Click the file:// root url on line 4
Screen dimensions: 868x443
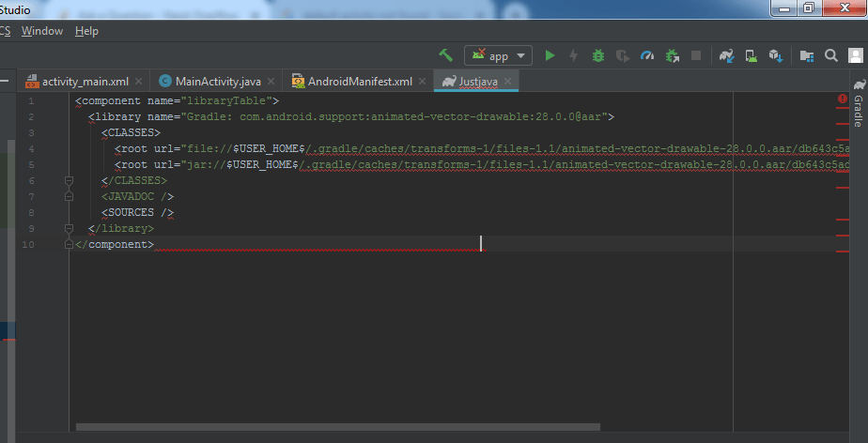[481, 149]
